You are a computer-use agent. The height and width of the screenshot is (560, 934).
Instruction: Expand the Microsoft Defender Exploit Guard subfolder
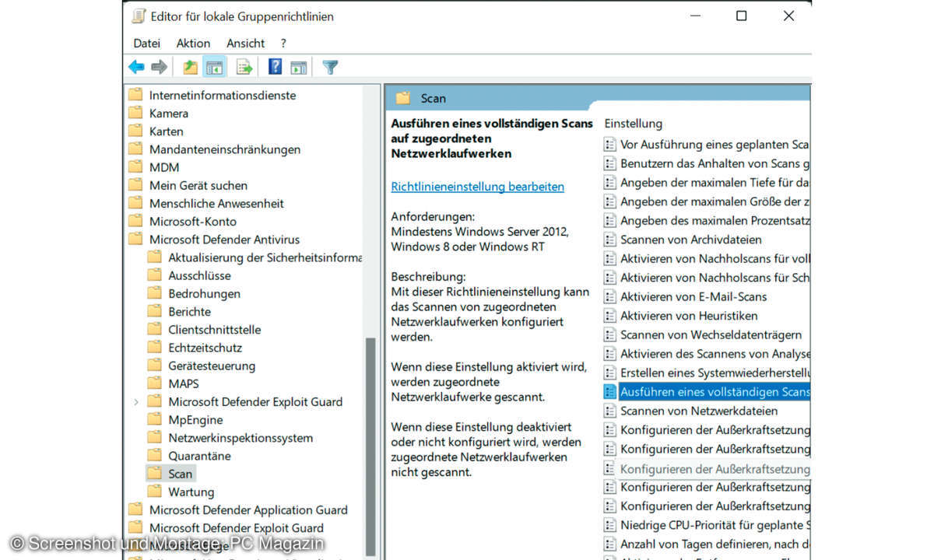click(x=136, y=402)
